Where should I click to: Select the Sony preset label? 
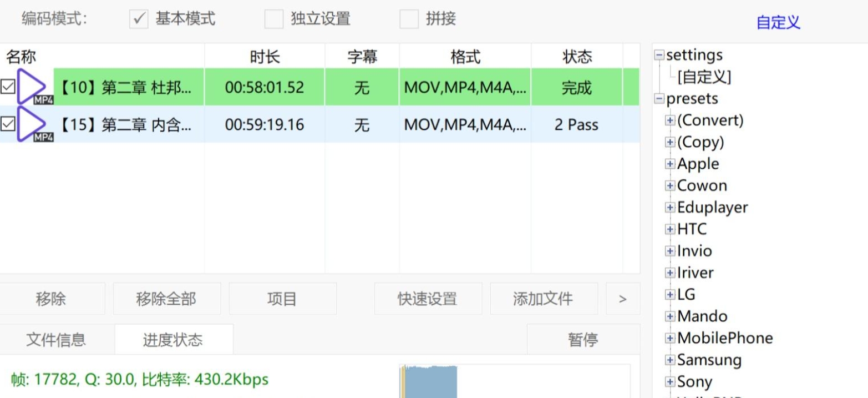(x=694, y=381)
